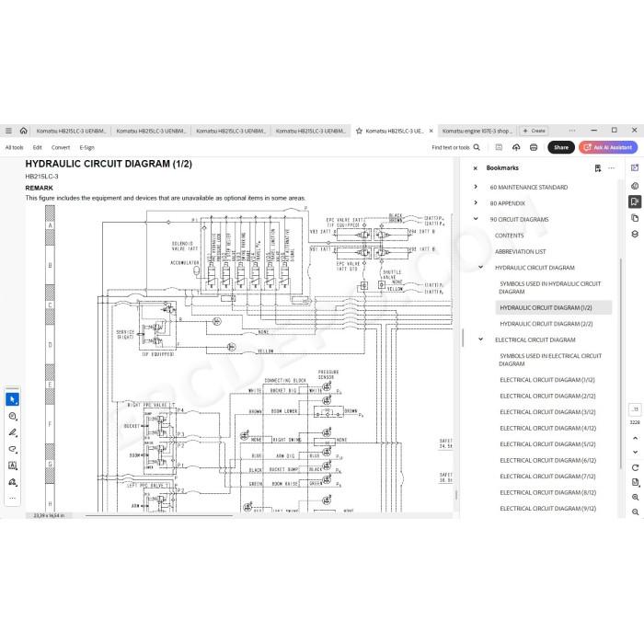644x644 pixels.
Task: Click the current page number field
Action: click(635, 409)
